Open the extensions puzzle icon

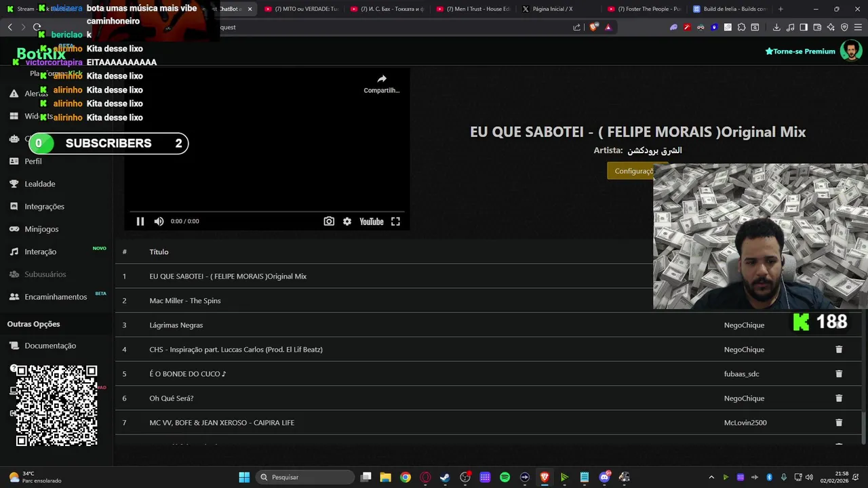[741, 27]
